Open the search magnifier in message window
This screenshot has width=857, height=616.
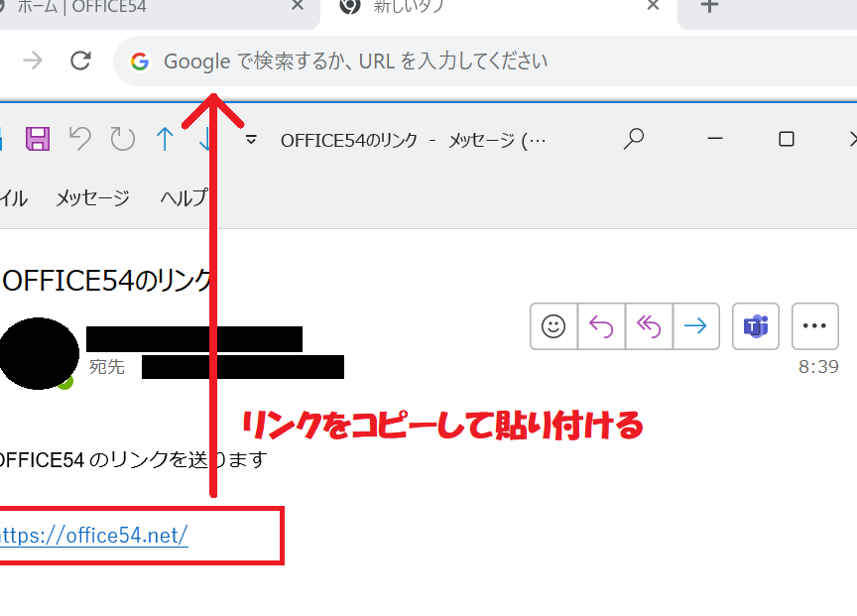[x=634, y=140]
